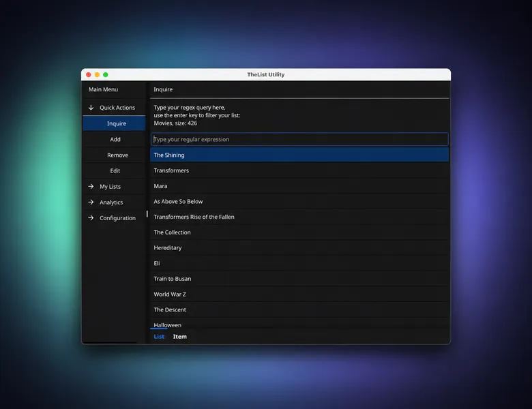Select World War Z entry
This screenshot has height=409, width=532.
coord(299,294)
